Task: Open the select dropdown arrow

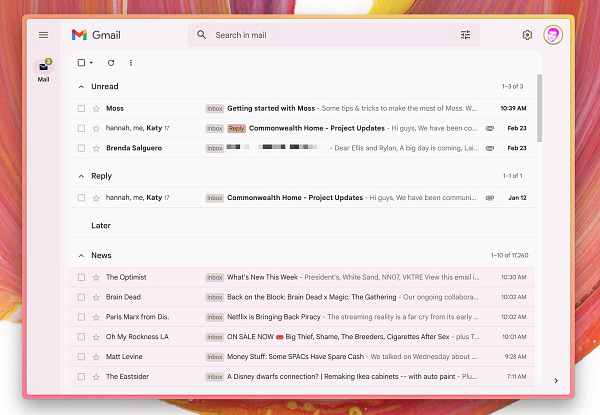Action: coord(91,63)
